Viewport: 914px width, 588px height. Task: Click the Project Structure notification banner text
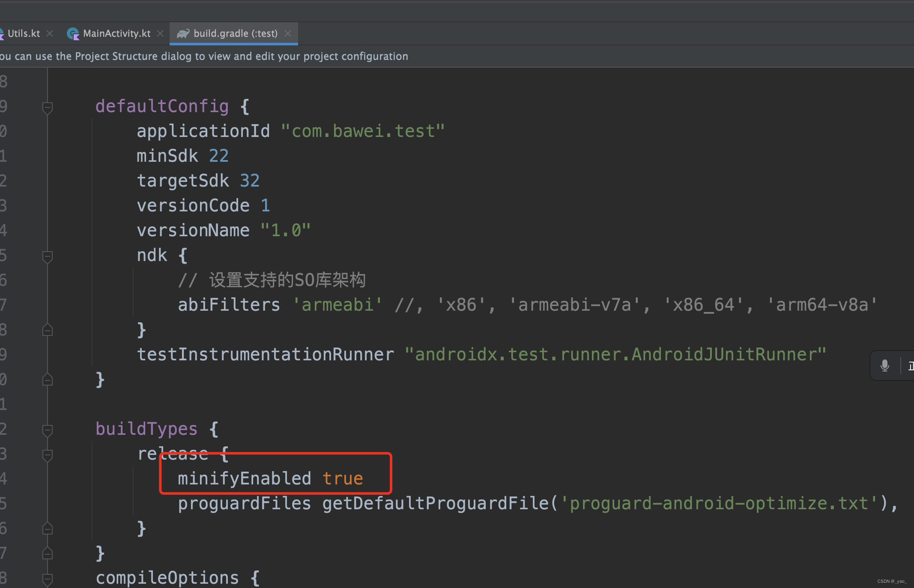[x=204, y=56]
